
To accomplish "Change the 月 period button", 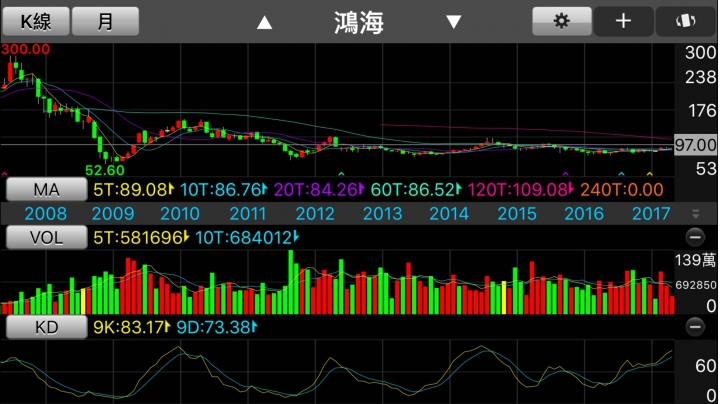I will (x=105, y=21).
